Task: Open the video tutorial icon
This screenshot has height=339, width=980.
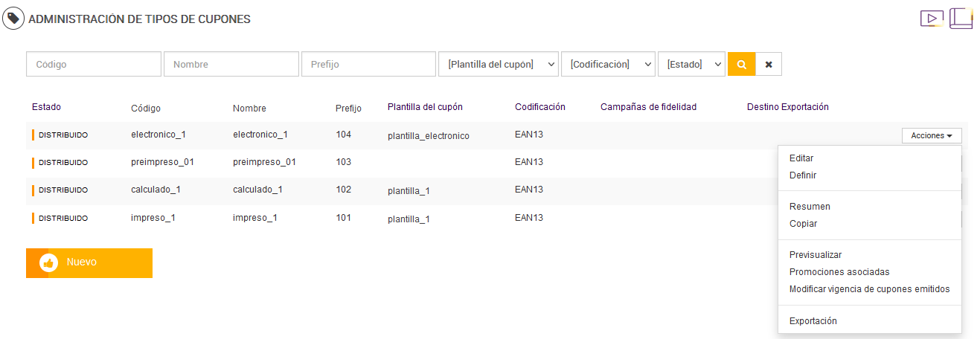Action: [932, 19]
